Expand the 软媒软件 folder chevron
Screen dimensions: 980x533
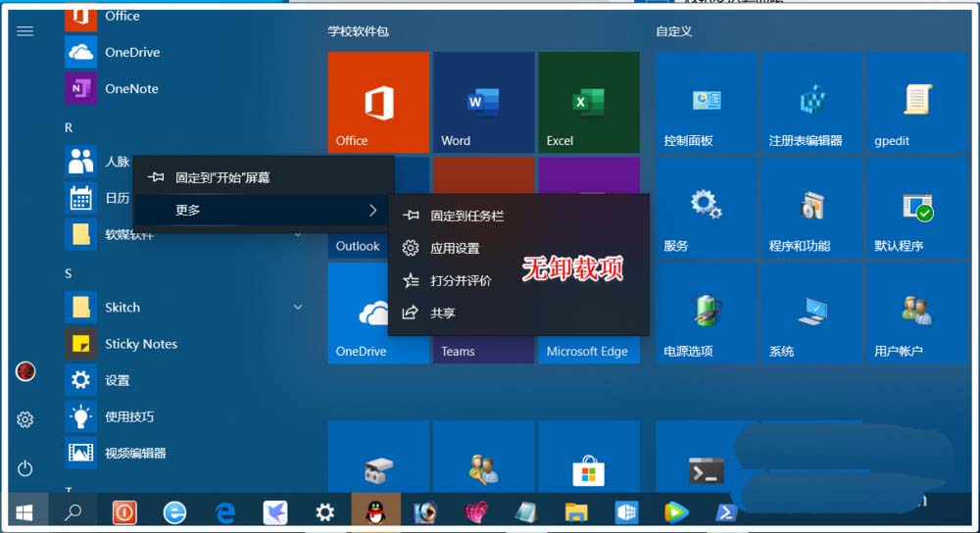click(x=298, y=235)
